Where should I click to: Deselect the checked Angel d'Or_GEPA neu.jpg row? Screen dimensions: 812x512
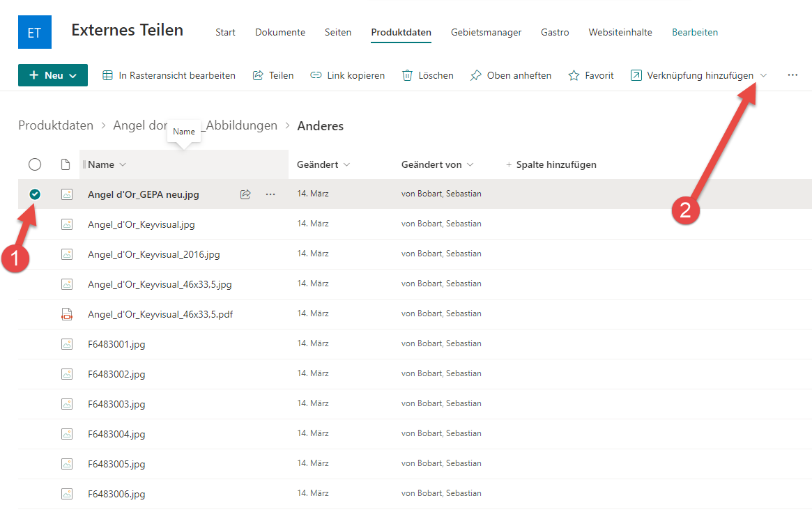(x=35, y=195)
